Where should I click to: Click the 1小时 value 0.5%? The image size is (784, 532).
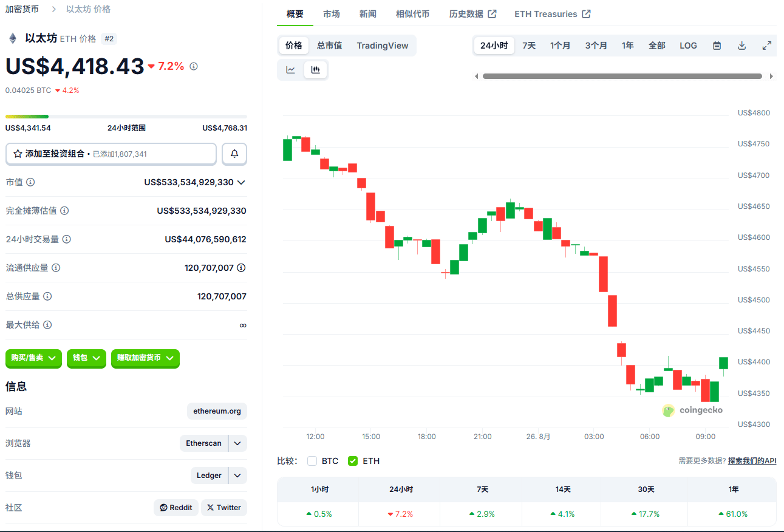pyautogui.click(x=319, y=514)
